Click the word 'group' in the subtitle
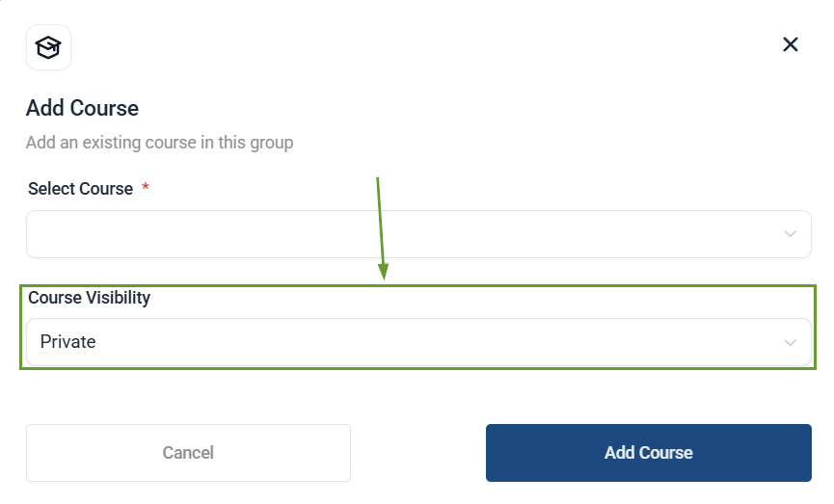This screenshot has width=834, height=504. pos(270,143)
